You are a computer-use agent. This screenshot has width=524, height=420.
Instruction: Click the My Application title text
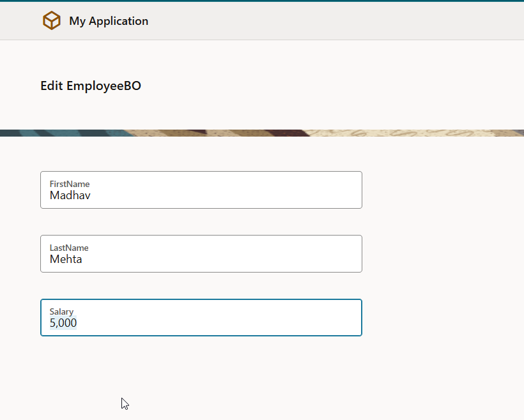(x=109, y=21)
